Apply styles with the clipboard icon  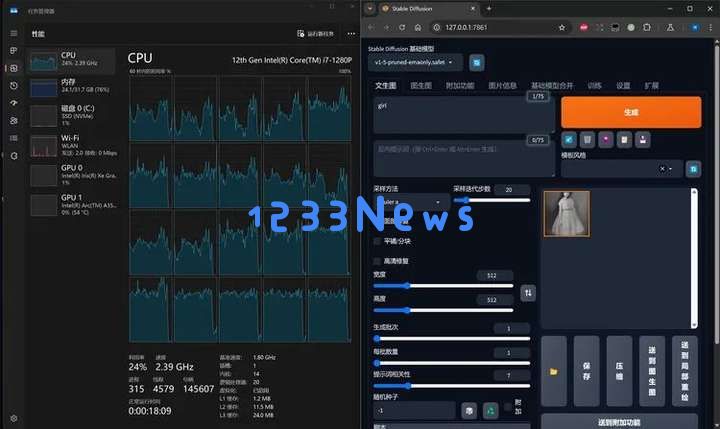click(624, 139)
